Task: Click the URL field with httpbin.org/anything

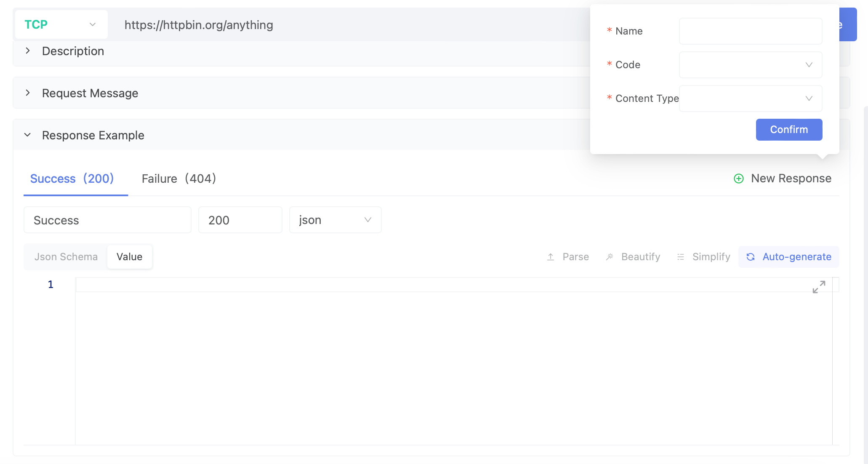Action: 349,25
